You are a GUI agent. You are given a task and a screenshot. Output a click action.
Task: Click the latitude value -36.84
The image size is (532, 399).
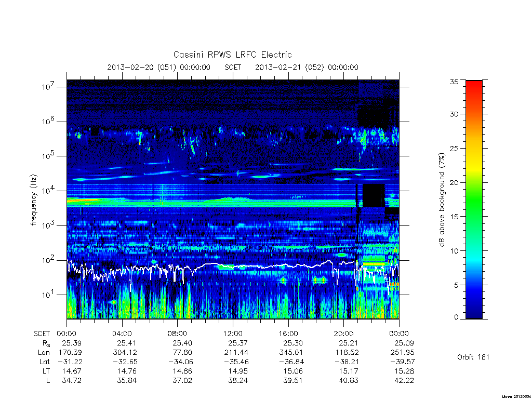(291, 362)
